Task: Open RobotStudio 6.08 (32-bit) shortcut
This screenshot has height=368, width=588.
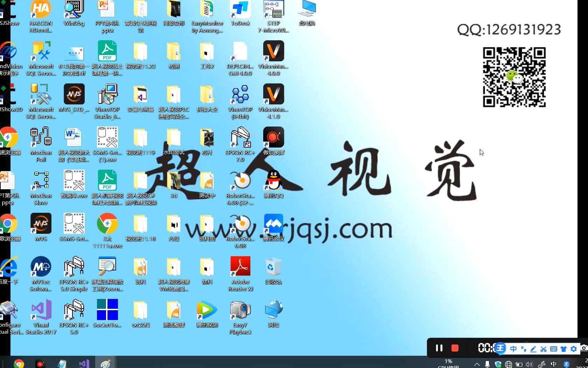Action: coord(240,188)
